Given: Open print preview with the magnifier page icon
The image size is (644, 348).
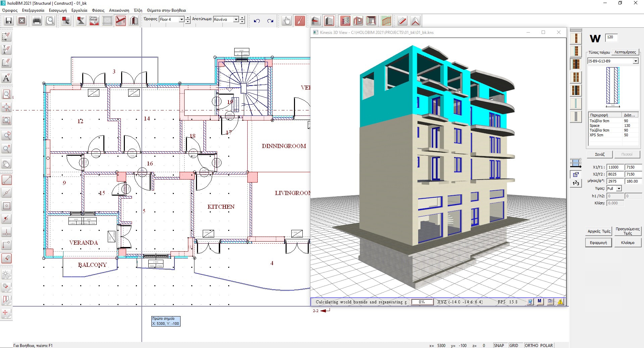Looking at the screenshot, I should pos(50,21).
